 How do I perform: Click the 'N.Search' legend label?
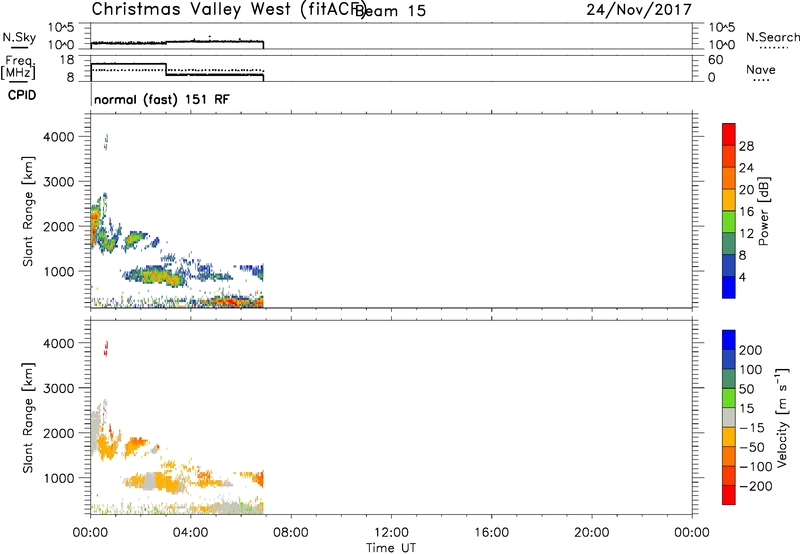tap(772, 37)
